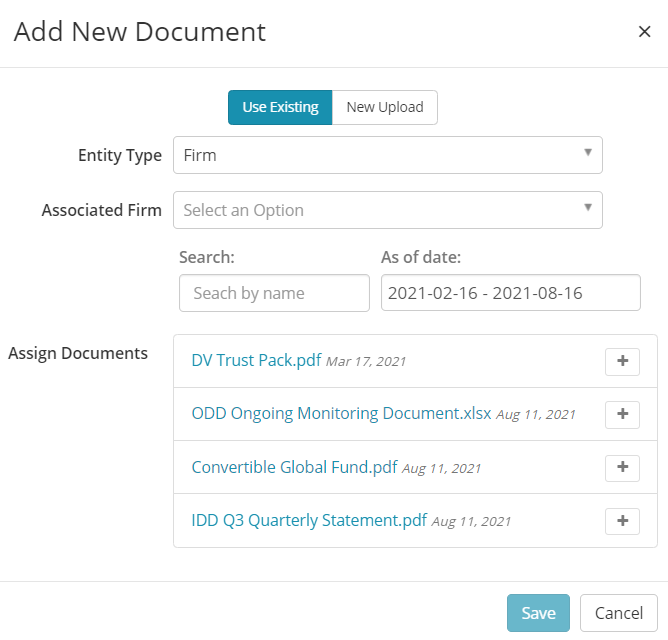
Task: Open the DV Trust Pack.pdf link
Action: pyautogui.click(x=256, y=360)
